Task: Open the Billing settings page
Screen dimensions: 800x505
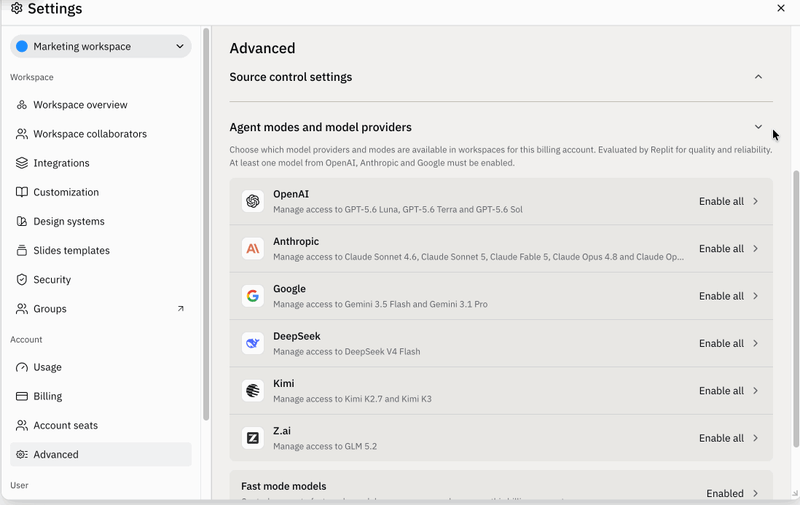Action: (x=101, y=396)
